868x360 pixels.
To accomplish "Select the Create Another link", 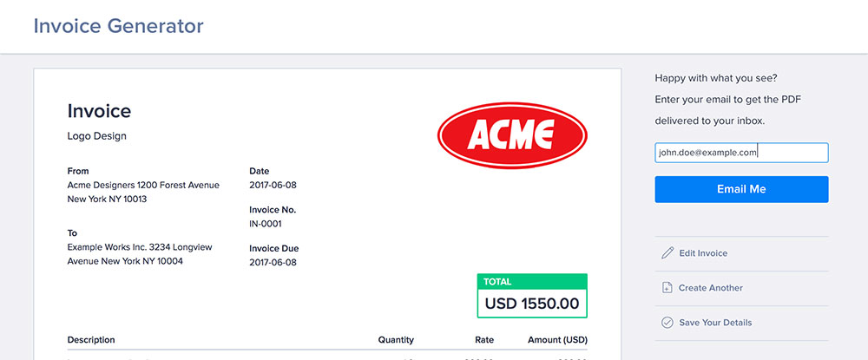I will pyautogui.click(x=711, y=288).
